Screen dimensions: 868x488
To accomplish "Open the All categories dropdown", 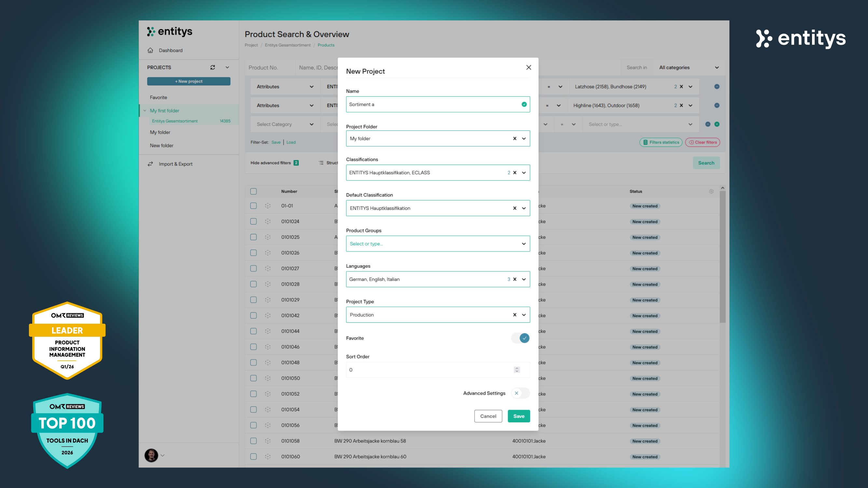I will pos(689,67).
